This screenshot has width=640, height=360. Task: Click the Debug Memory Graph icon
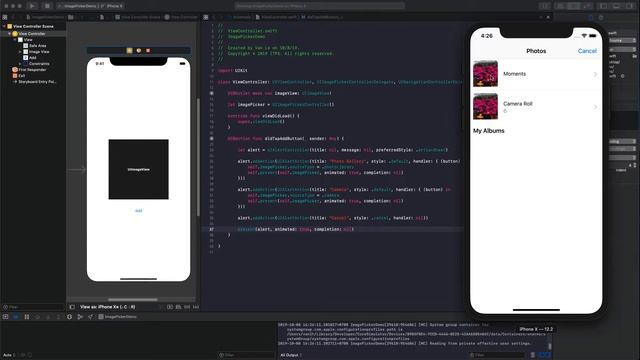pos(80,317)
